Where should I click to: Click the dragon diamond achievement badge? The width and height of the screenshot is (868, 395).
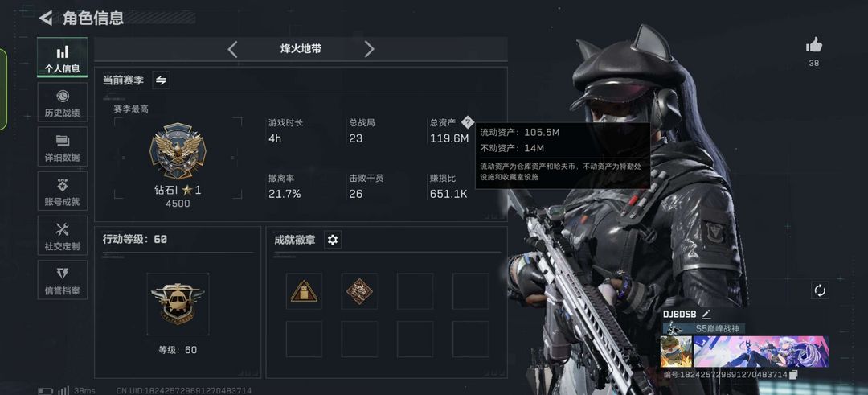pyautogui.click(x=359, y=291)
